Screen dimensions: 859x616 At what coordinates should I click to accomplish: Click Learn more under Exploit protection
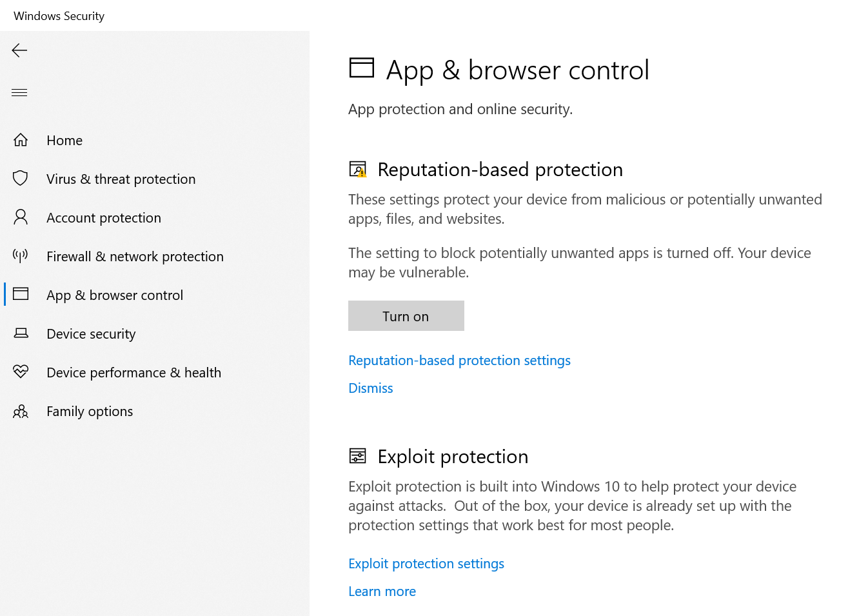(382, 591)
